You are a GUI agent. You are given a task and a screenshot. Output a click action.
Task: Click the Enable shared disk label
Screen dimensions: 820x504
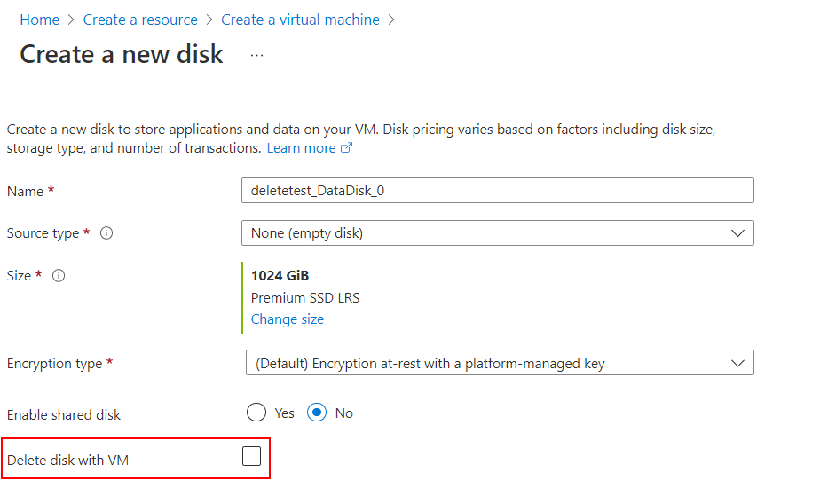(64, 414)
